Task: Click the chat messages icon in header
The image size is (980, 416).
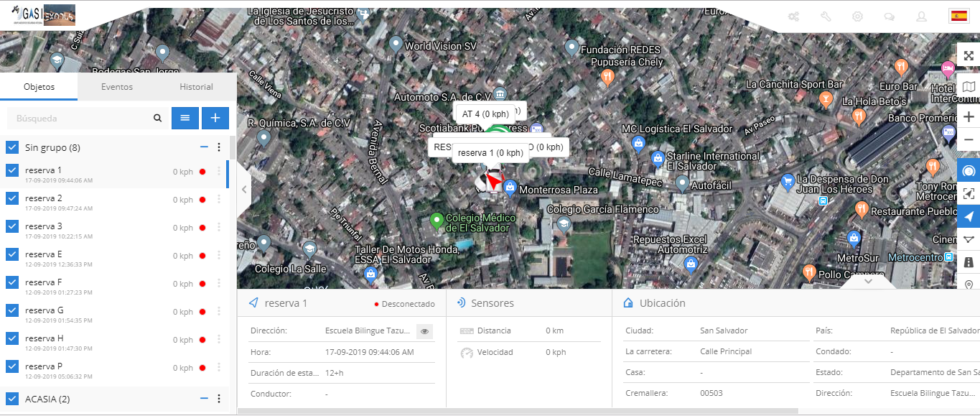Action: click(x=889, y=17)
